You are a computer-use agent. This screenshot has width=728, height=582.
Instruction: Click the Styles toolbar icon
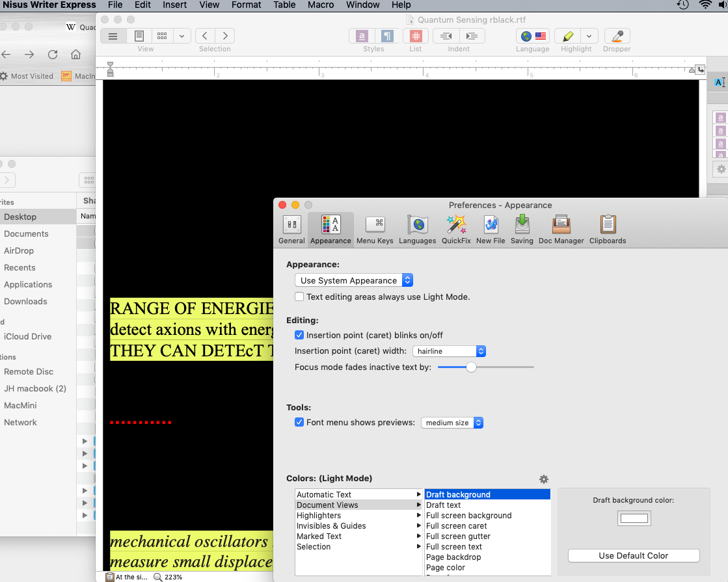[x=360, y=36]
